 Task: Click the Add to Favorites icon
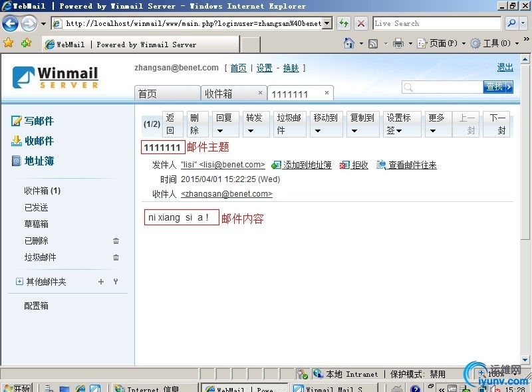point(26,43)
